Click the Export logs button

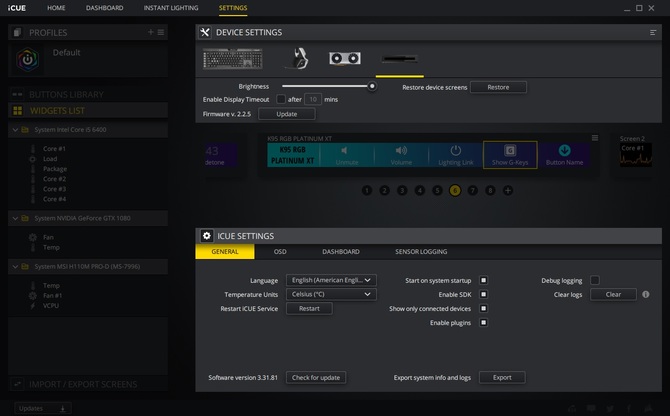502,378
